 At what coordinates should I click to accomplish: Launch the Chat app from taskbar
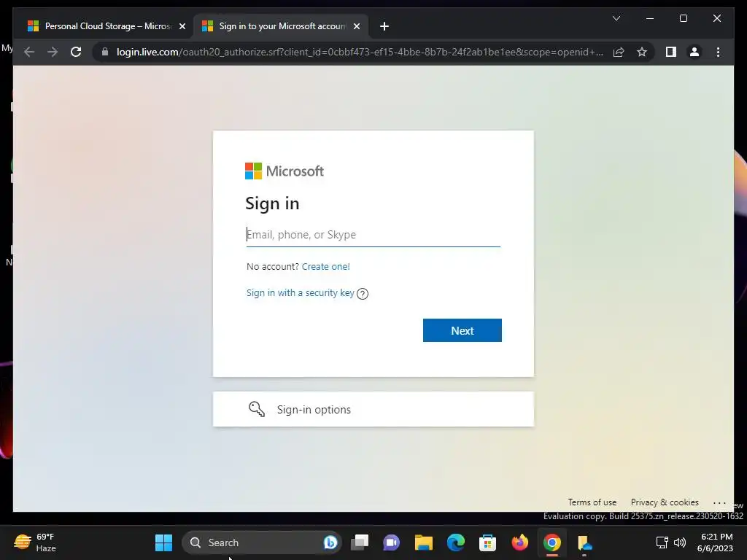392,542
